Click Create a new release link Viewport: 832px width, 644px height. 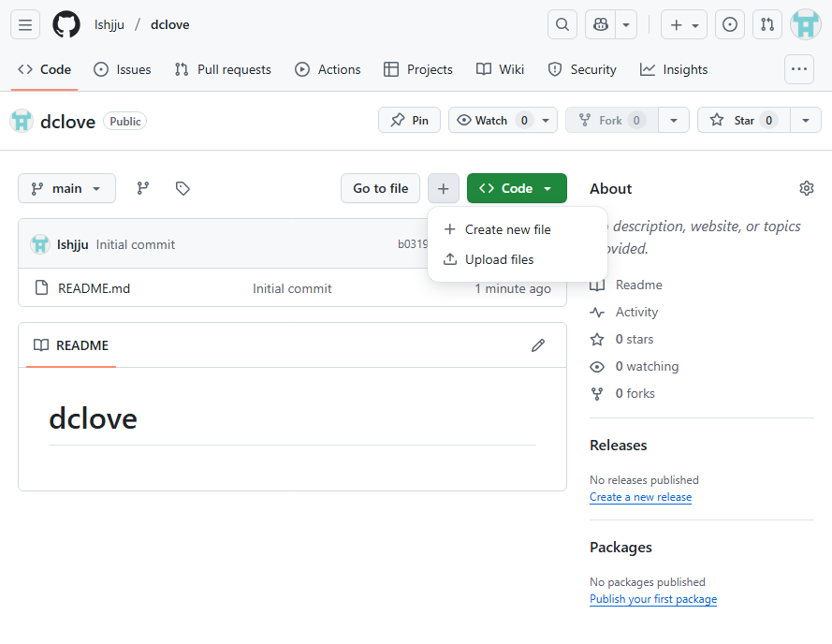point(640,497)
